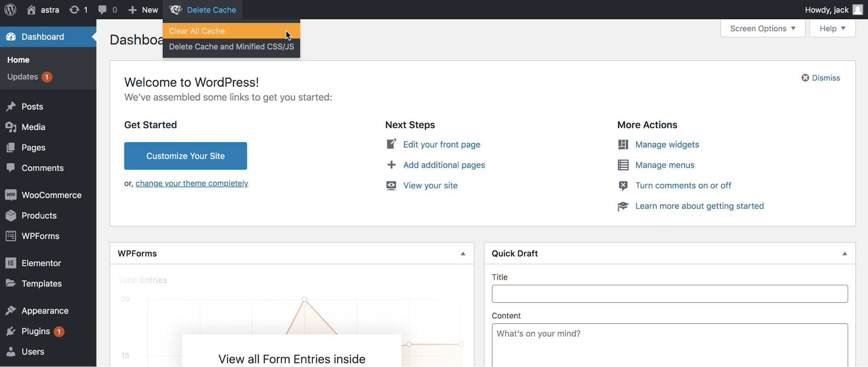Click into the Quick Draft Title field
Screen dimensions: 868x367
coord(670,294)
